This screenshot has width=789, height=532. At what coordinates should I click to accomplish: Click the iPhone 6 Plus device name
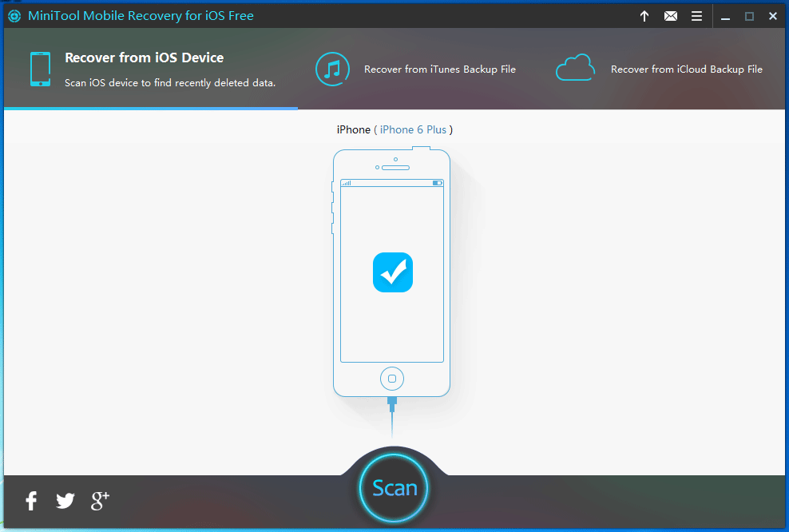pos(413,130)
